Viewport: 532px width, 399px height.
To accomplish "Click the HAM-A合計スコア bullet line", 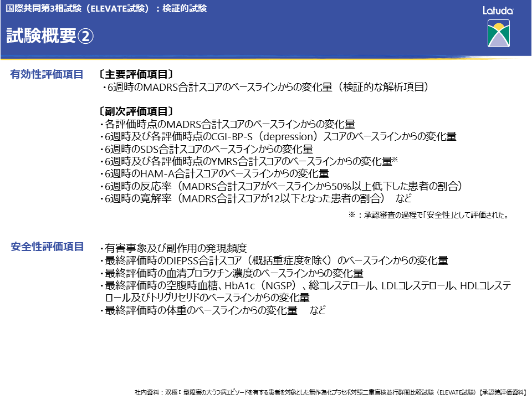I will pyautogui.click(x=214, y=173).
